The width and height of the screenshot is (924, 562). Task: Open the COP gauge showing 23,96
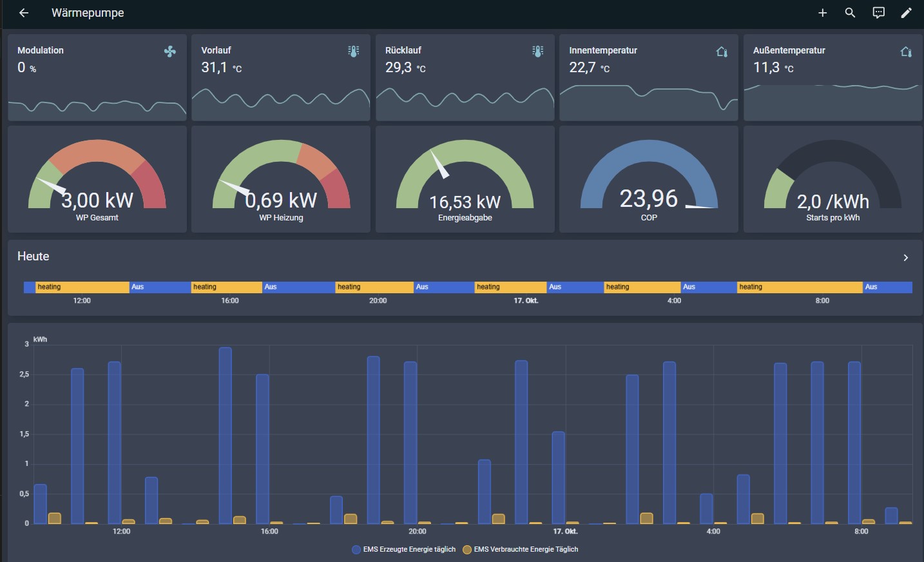[x=649, y=180]
